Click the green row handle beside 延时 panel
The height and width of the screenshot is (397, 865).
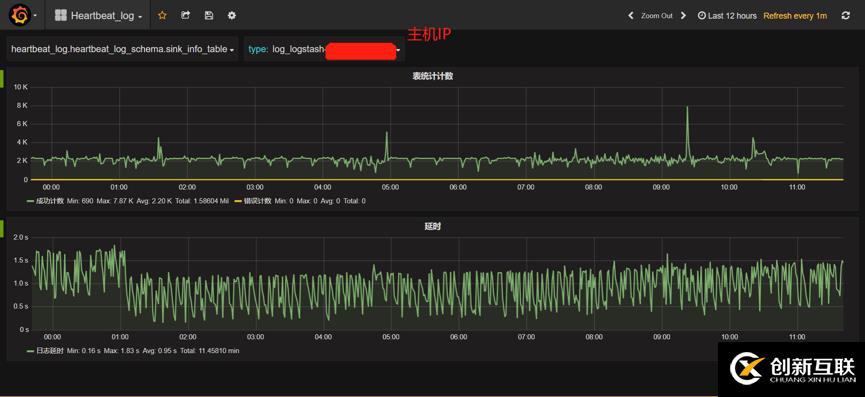[x=2, y=229]
